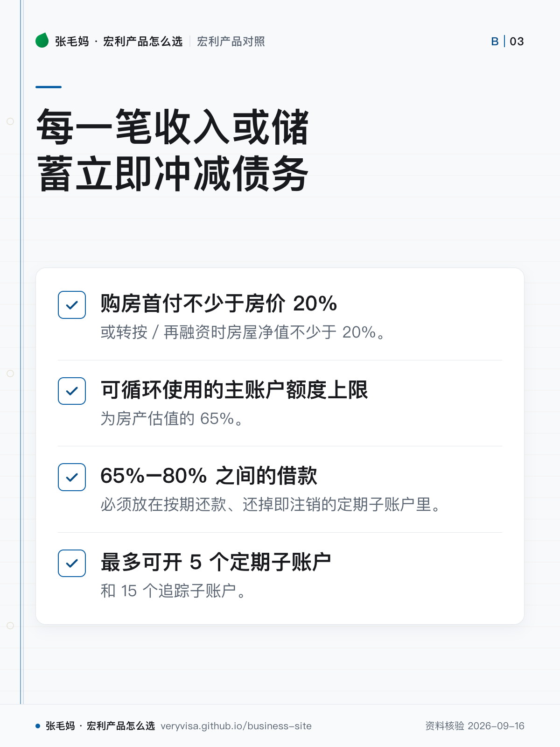Click the blue accent bar above headline
This screenshot has height=747, width=560.
[49, 87]
